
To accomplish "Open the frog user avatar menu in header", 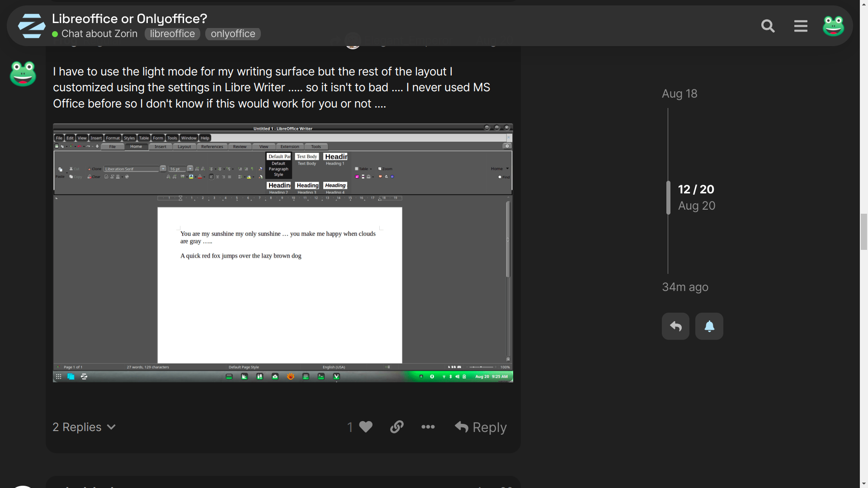I will (833, 26).
